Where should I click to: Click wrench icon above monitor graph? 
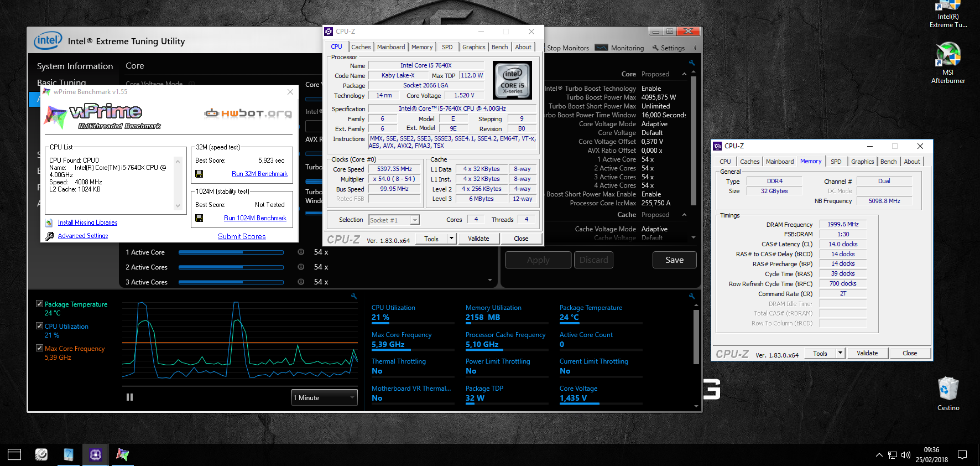(x=354, y=297)
